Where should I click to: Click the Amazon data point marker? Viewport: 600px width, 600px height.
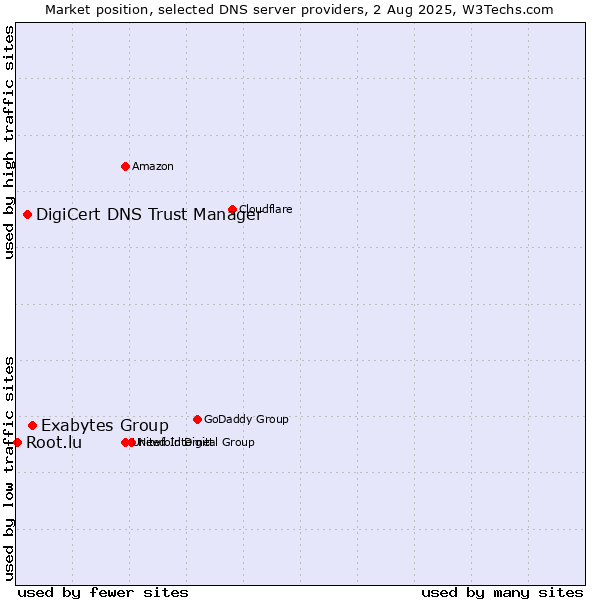pyautogui.click(x=125, y=166)
